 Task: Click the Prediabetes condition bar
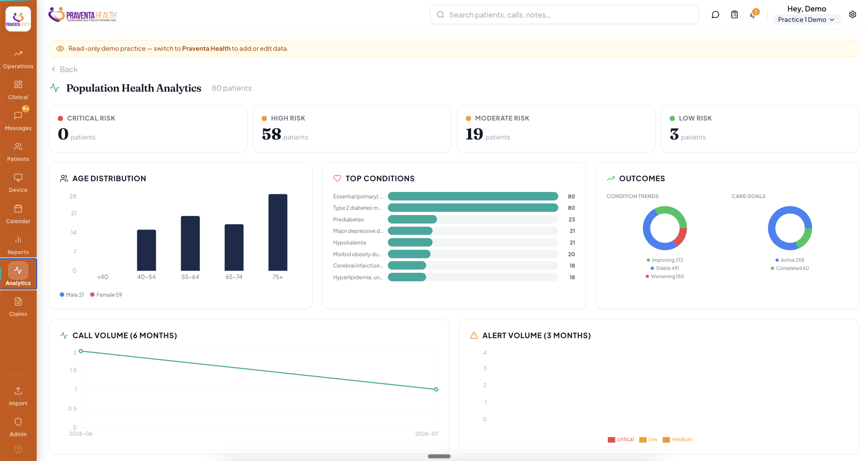point(412,219)
